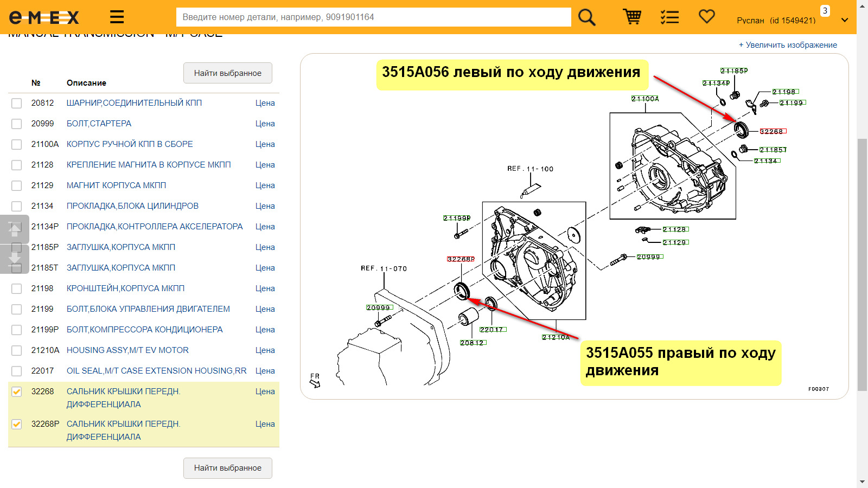Uncheck the box for part 32268P

tap(17, 424)
